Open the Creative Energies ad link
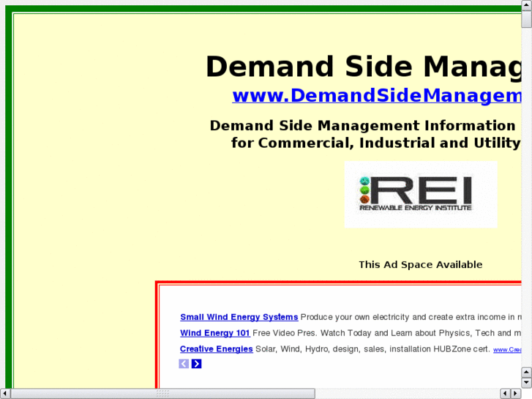The height and width of the screenshot is (399, 532). coord(216,348)
